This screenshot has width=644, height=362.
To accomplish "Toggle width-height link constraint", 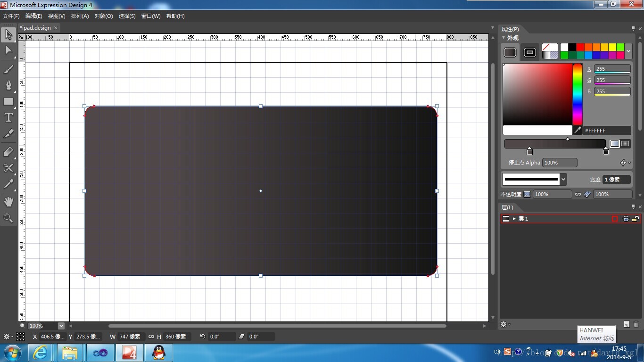I will pos(151,337).
